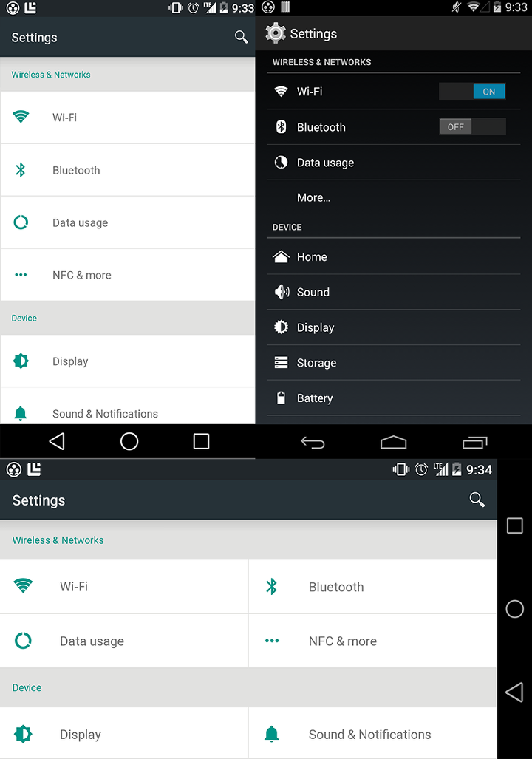Open Sound & Notifications in top-left light Settings
The height and width of the screenshot is (759, 532).
point(128,406)
